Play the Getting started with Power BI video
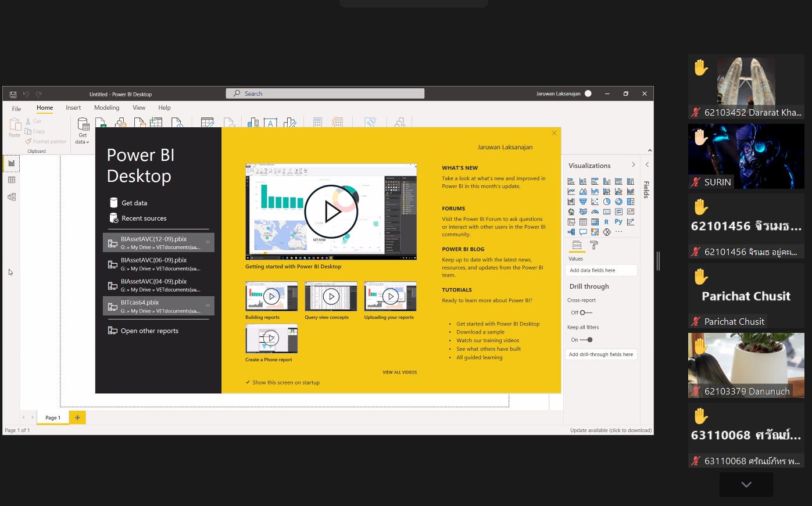The width and height of the screenshot is (812, 506). [331, 211]
